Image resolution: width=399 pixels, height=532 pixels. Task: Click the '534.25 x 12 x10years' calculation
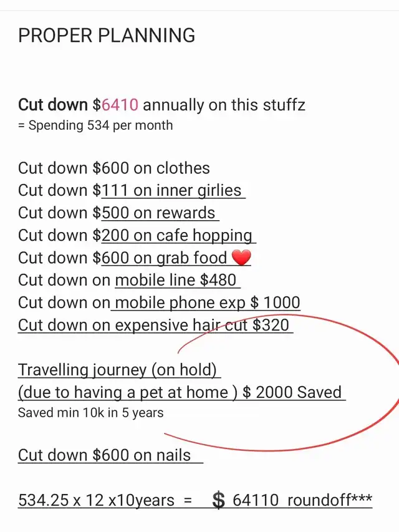(x=96, y=500)
